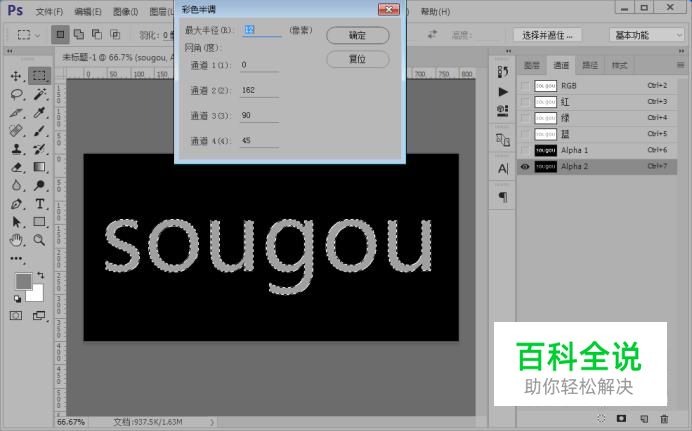Viewport: 692px width, 431px height.
Task: Select the History Brush tool
Action: (x=39, y=149)
